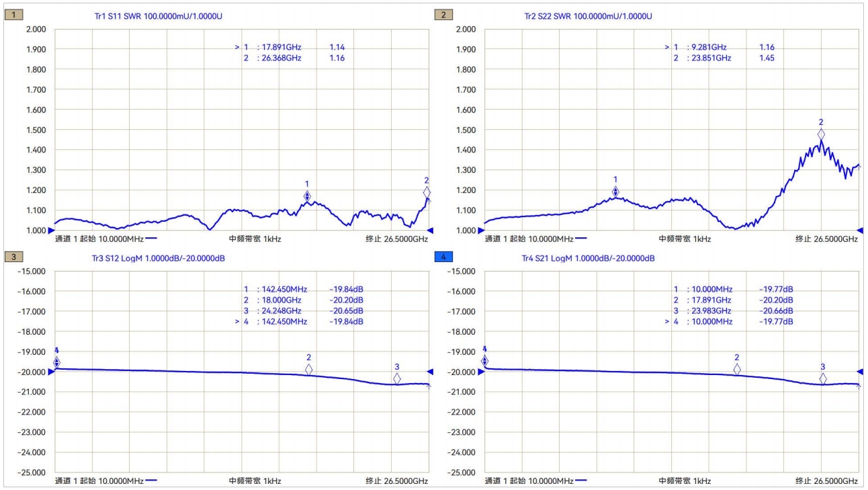The height and width of the screenshot is (490, 868).
Task: Click marker 2 diamond on S11 trace
Action: click(427, 192)
